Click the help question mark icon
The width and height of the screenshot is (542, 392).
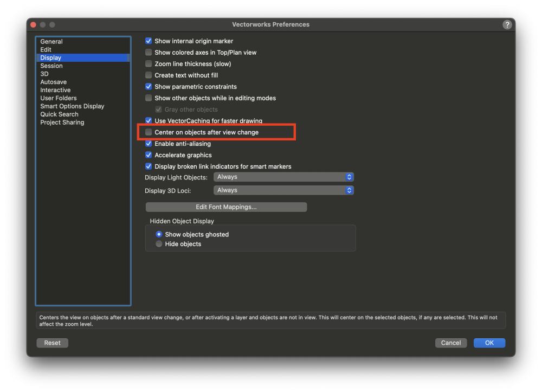pos(507,25)
